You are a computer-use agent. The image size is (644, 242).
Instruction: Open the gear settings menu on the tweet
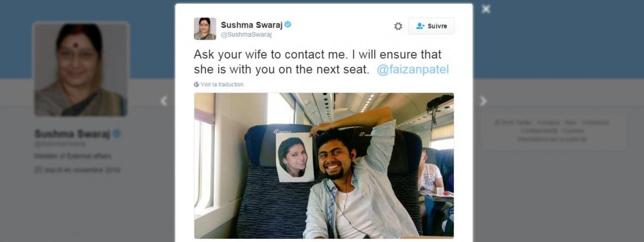point(398,26)
